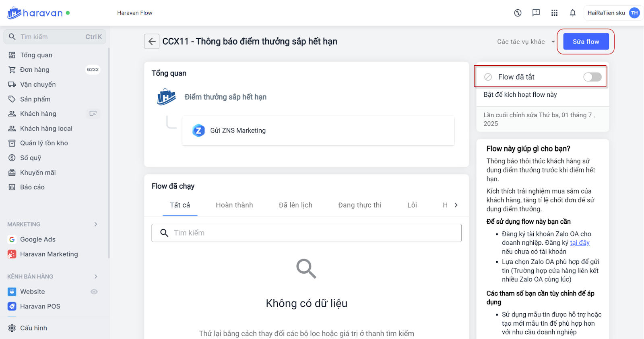Image resolution: width=644 pixels, height=339 pixels.
Task: Click the Google Ads icon
Action: pyautogui.click(x=12, y=239)
